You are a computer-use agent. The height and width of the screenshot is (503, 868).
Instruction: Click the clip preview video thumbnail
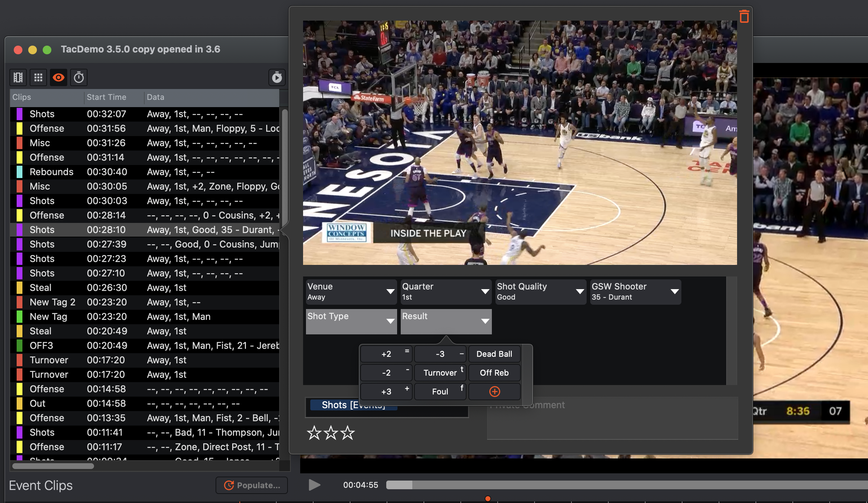click(x=520, y=143)
